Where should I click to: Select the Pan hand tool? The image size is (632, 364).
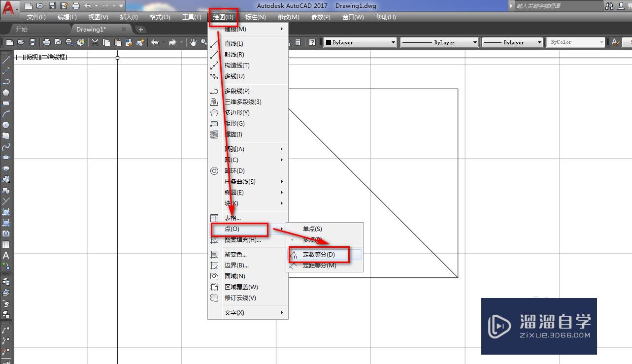(x=193, y=42)
